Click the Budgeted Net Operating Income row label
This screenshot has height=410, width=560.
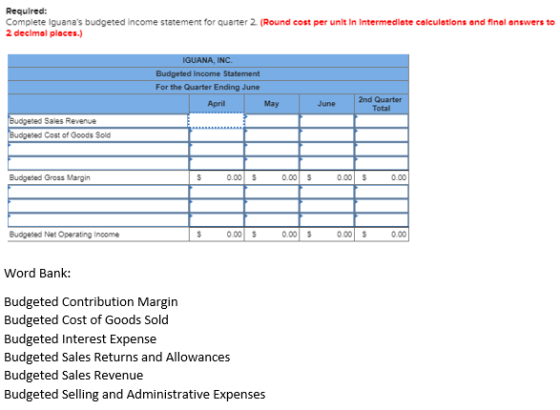64,234
